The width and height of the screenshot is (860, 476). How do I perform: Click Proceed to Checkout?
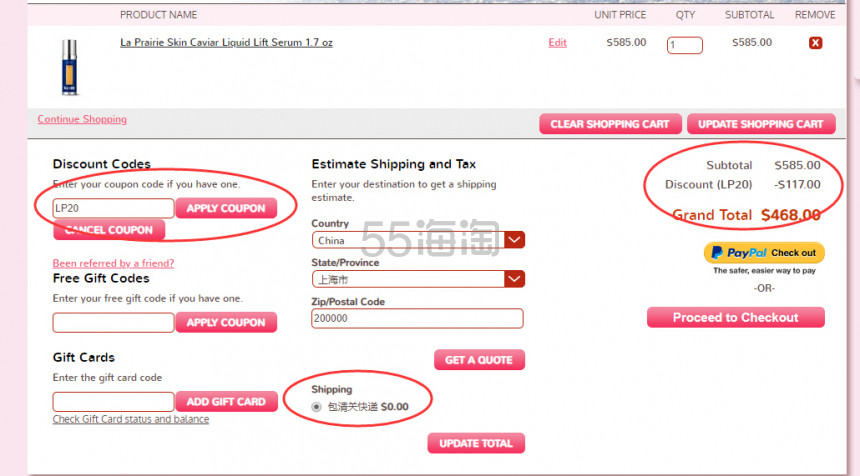[735, 318]
